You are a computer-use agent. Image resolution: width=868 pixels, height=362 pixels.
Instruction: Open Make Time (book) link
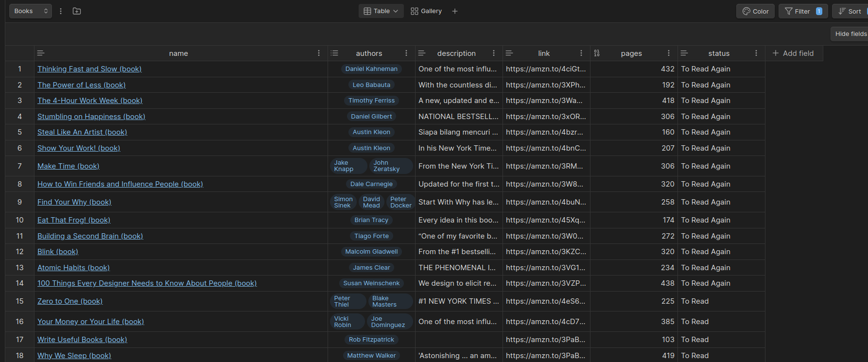(x=69, y=166)
